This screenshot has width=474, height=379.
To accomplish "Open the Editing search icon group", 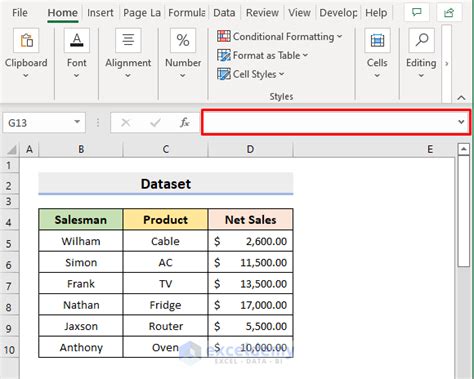I will pos(421,41).
